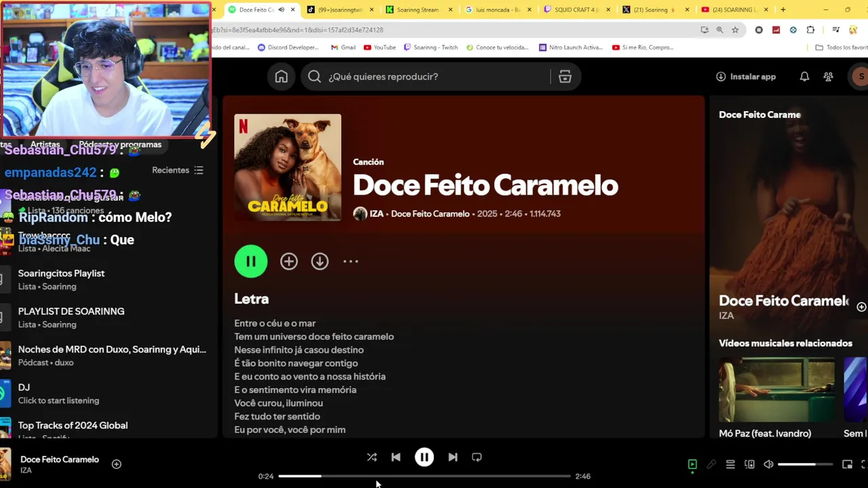868x488 pixels.
Task: Click IZA under the player bar title
Action: [26, 470]
